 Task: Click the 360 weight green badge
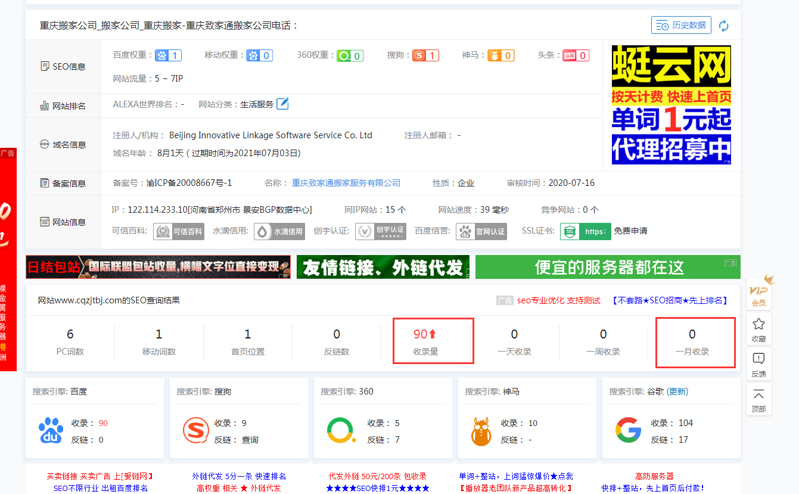click(350, 56)
